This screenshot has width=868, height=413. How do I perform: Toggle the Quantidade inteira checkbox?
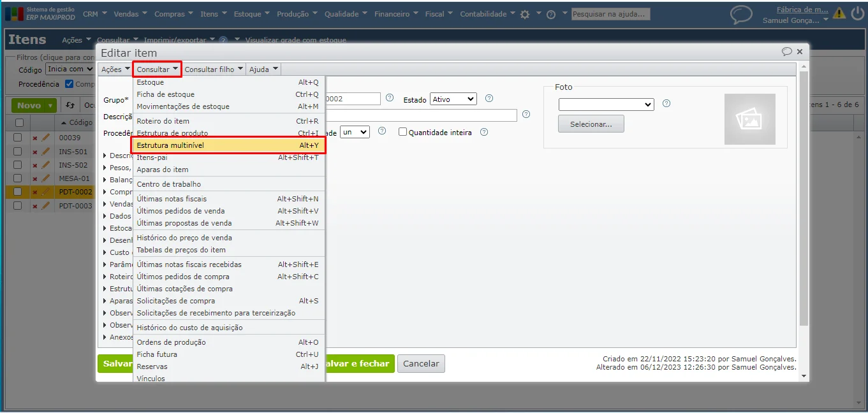tap(402, 132)
